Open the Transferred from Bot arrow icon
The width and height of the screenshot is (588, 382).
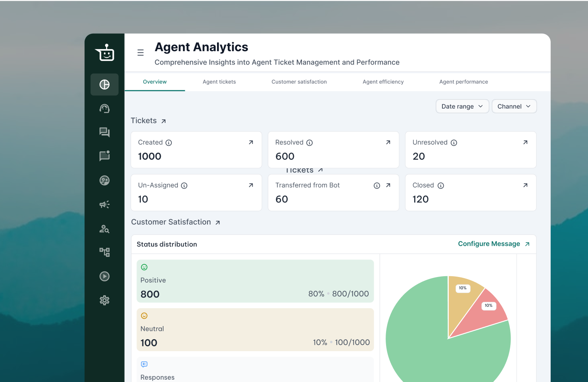388,185
